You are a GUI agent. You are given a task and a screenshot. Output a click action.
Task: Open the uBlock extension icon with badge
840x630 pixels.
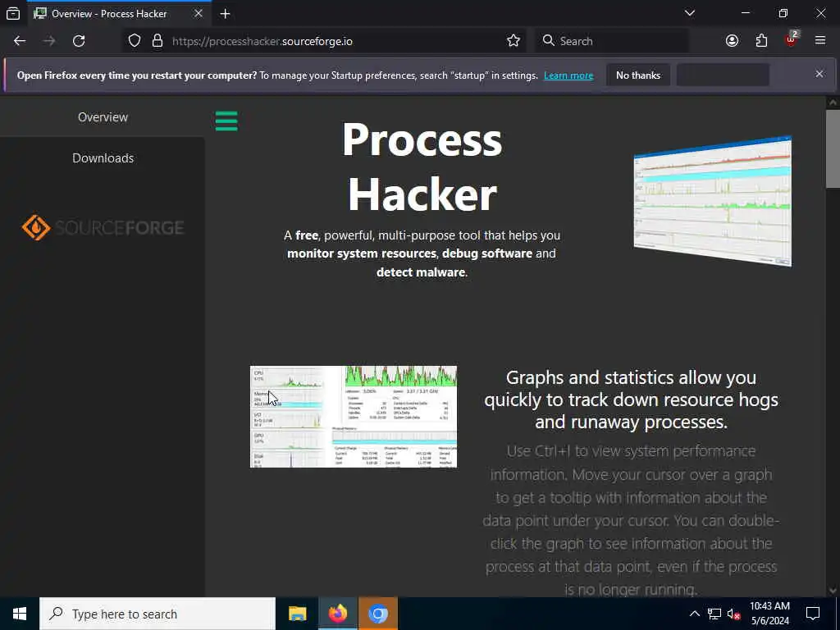pyautogui.click(x=792, y=39)
